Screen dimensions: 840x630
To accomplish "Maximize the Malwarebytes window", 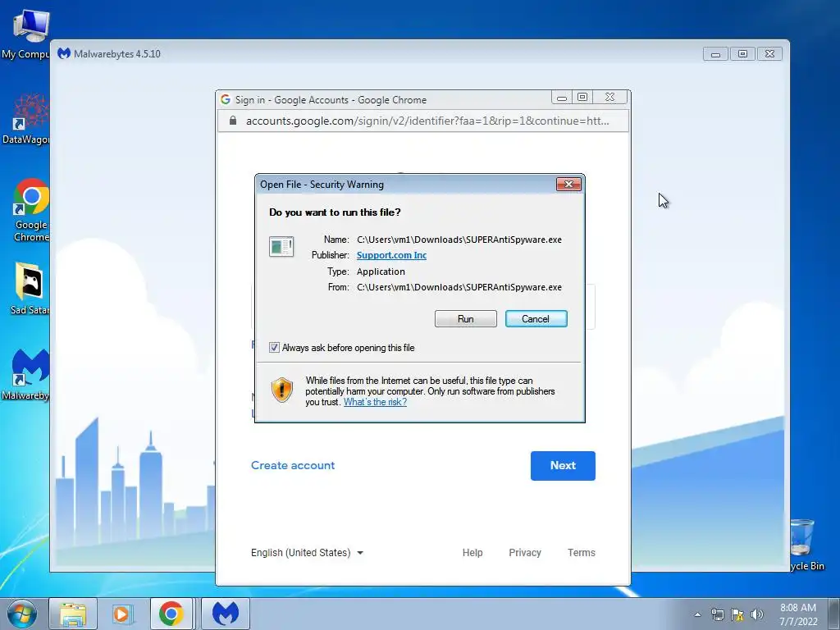I will coord(742,54).
